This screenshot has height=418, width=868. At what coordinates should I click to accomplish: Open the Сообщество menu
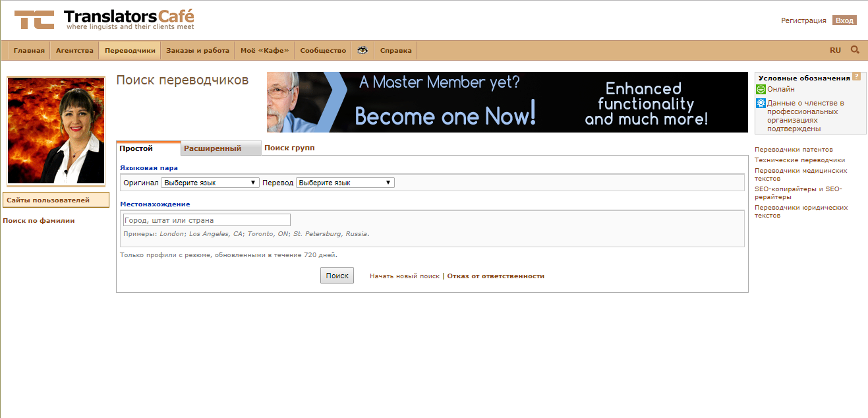(323, 50)
